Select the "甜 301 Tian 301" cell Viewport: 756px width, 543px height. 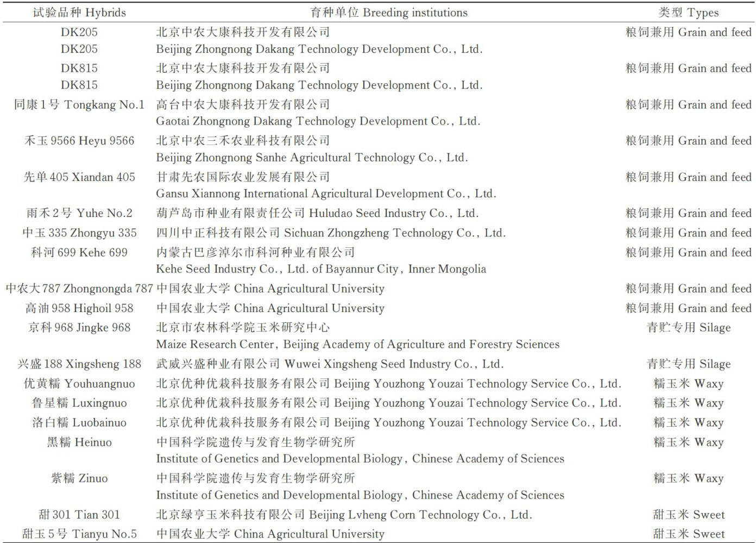pyautogui.click(x=79, y=515)
